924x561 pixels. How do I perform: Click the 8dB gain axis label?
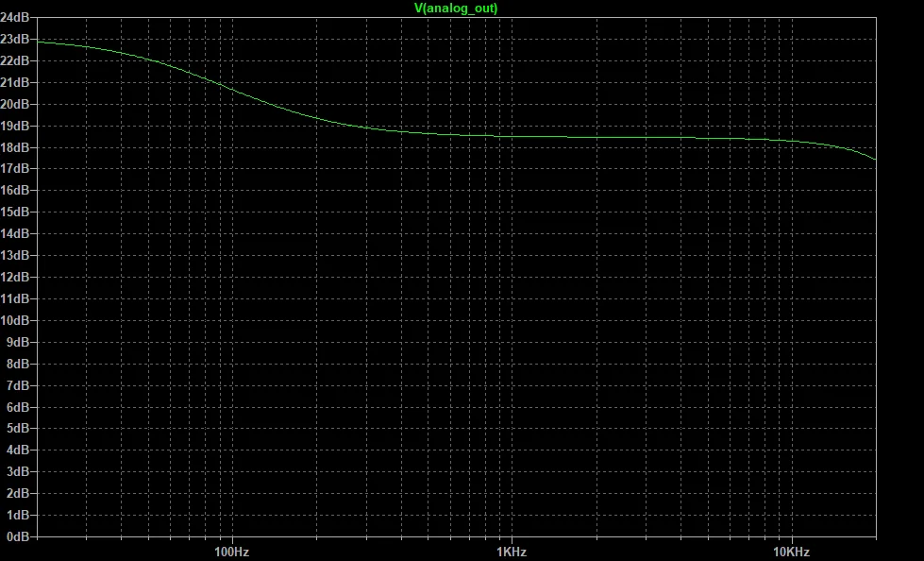[18, 364]
